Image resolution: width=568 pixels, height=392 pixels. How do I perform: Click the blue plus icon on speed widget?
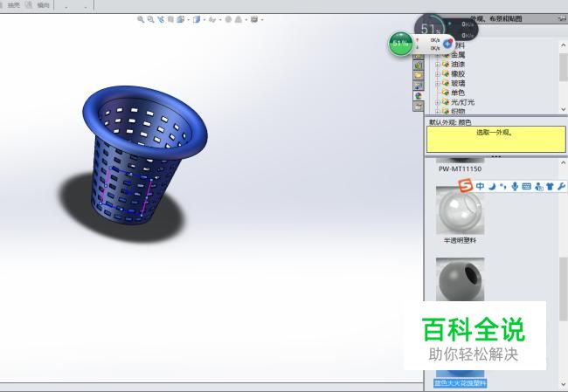click(x=447, y=44)
